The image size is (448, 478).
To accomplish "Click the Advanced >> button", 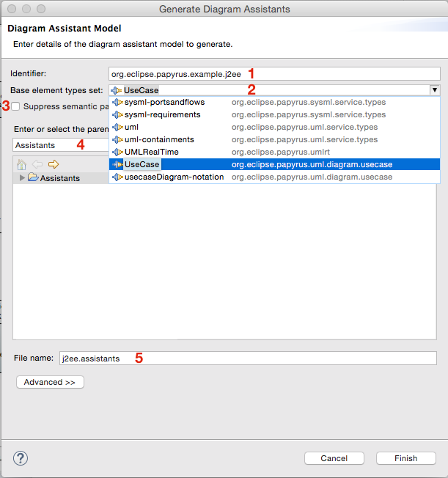I will (50, 382).
